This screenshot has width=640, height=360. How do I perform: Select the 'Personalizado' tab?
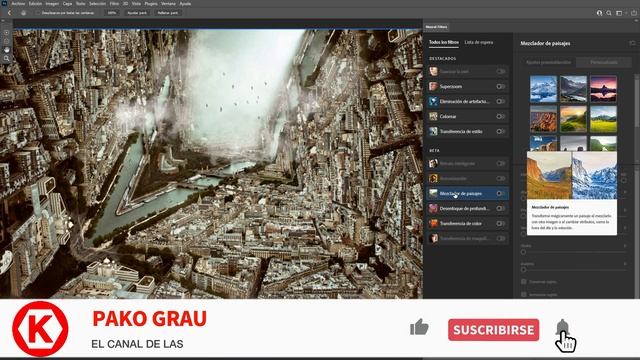point(604,62)
